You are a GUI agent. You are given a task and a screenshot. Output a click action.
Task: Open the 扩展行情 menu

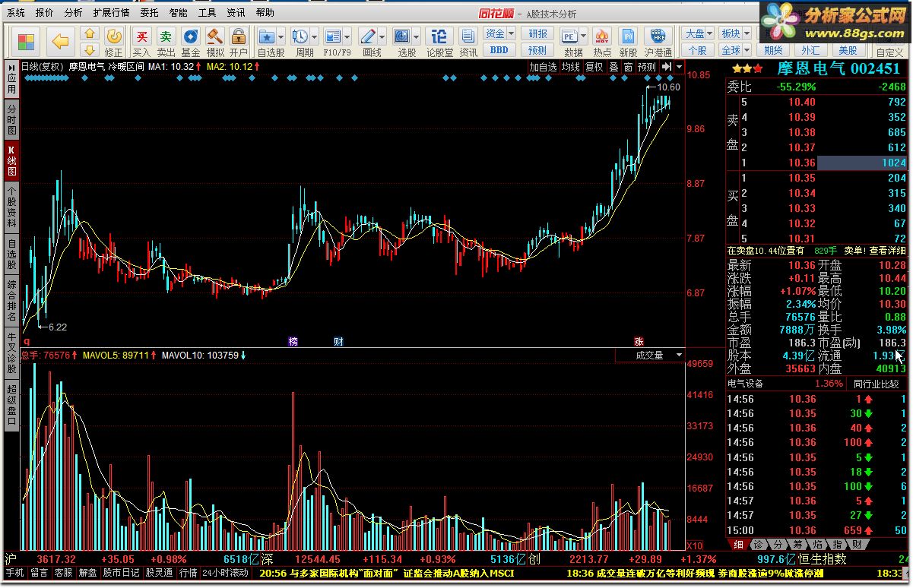[x=111, y=13]
